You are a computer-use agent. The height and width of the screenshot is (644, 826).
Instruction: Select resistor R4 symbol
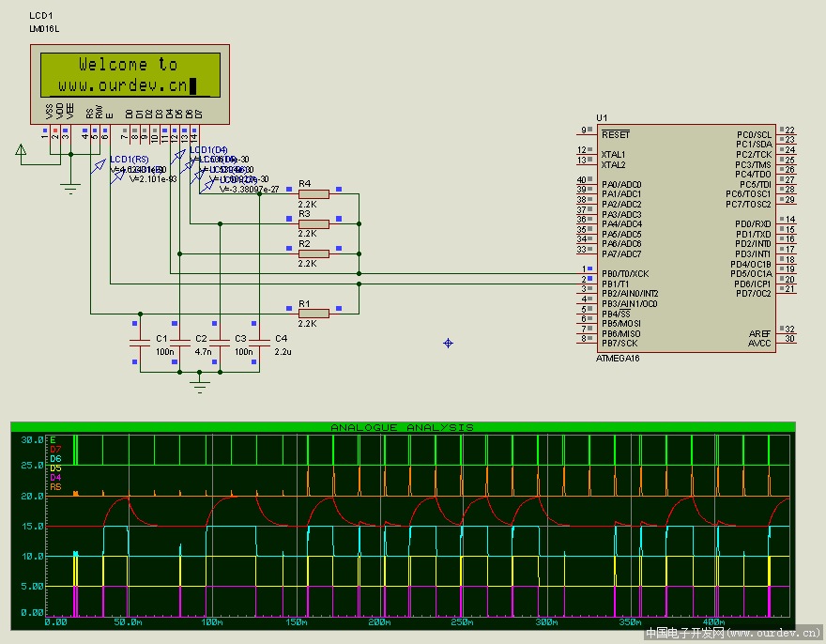[314, 194]
